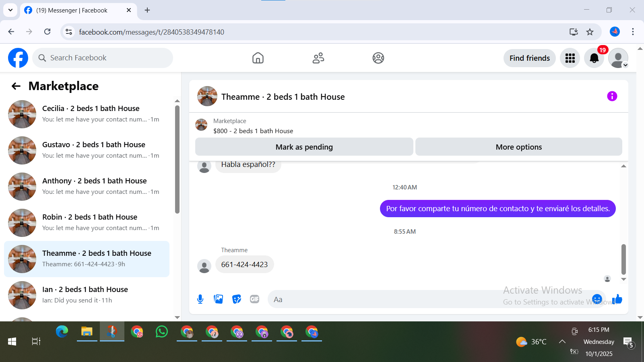
Task: Open the Windows notification center
Action: (x=629, y=342)
